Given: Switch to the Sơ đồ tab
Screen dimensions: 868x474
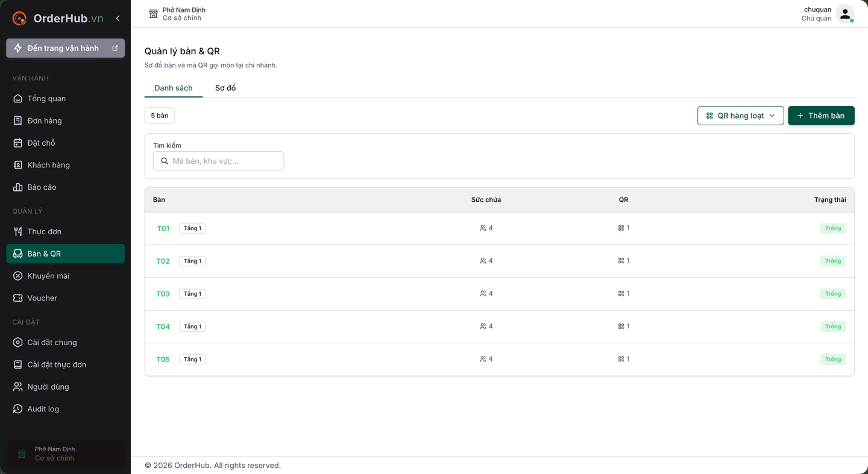Looking at the screenshot, I should (x=225, y=88).
